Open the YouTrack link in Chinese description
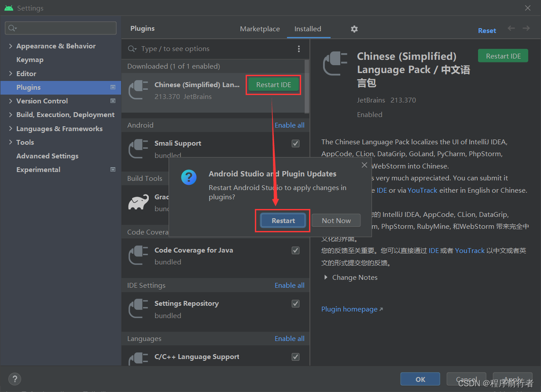The image size is (541, 392). point(470,250)
